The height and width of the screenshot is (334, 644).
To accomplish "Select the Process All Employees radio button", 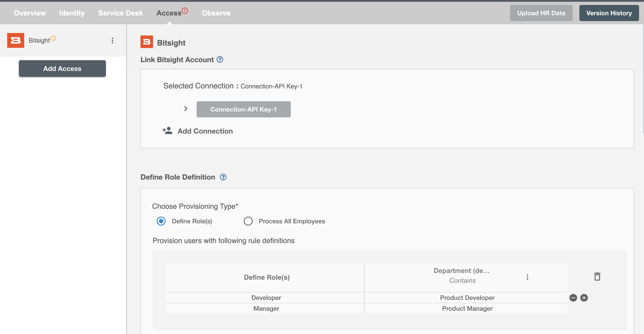I will pos(248,221).
